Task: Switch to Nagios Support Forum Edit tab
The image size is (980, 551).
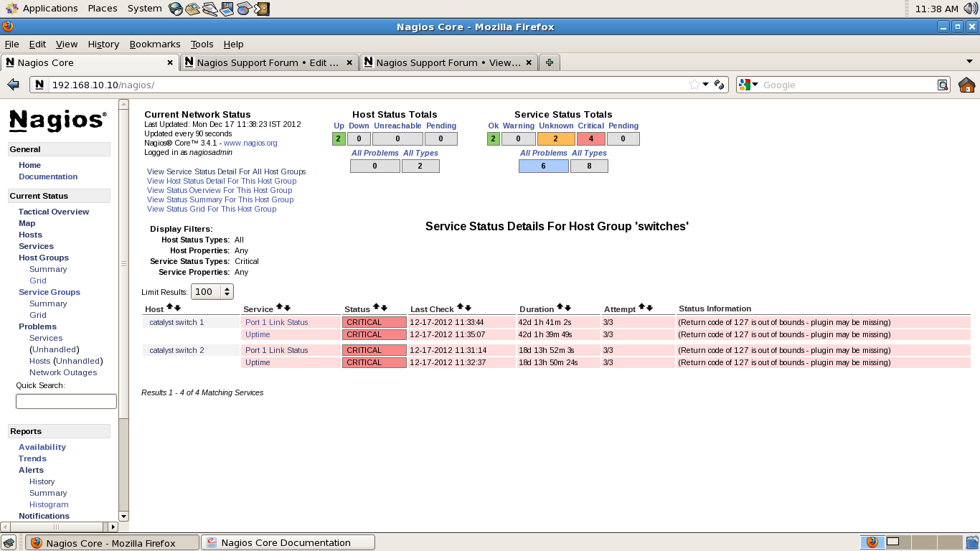Action: (x=268, y=62)
